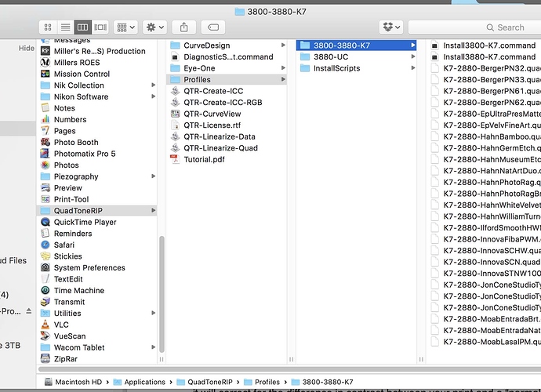Click Hide in the sidebar
This screenshot has height=392, width=541.
click(x=27, y=49)
